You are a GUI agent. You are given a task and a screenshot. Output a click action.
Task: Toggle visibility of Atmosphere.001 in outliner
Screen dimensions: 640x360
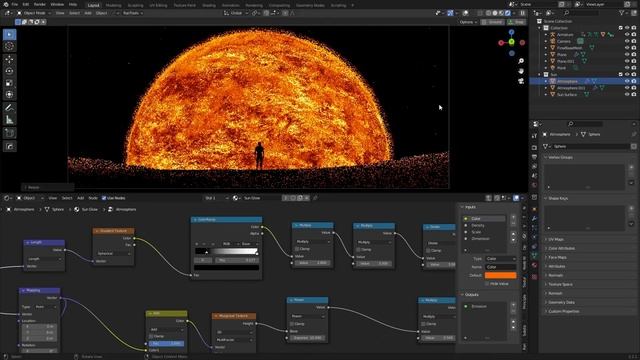tap(627, 88)
